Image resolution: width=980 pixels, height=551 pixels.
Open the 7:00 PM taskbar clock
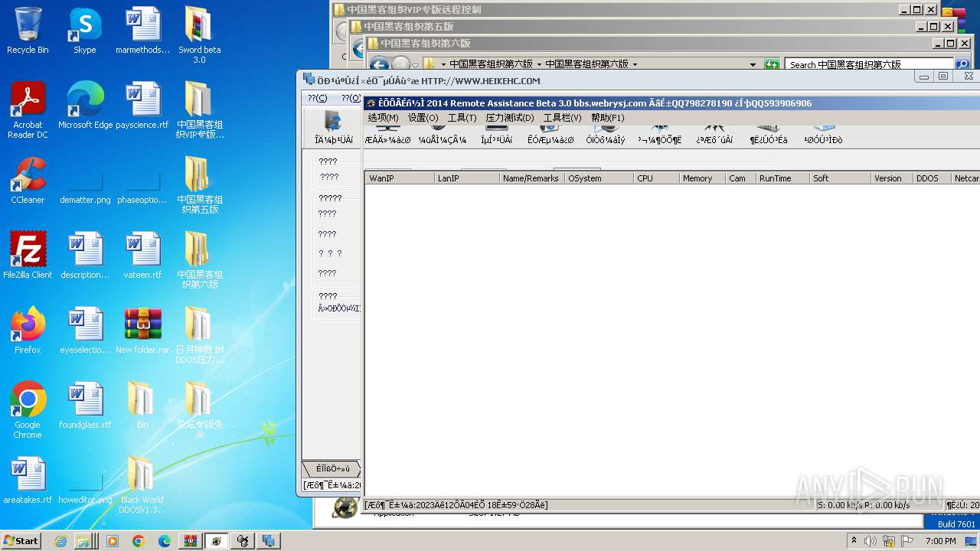pos(940,541)
